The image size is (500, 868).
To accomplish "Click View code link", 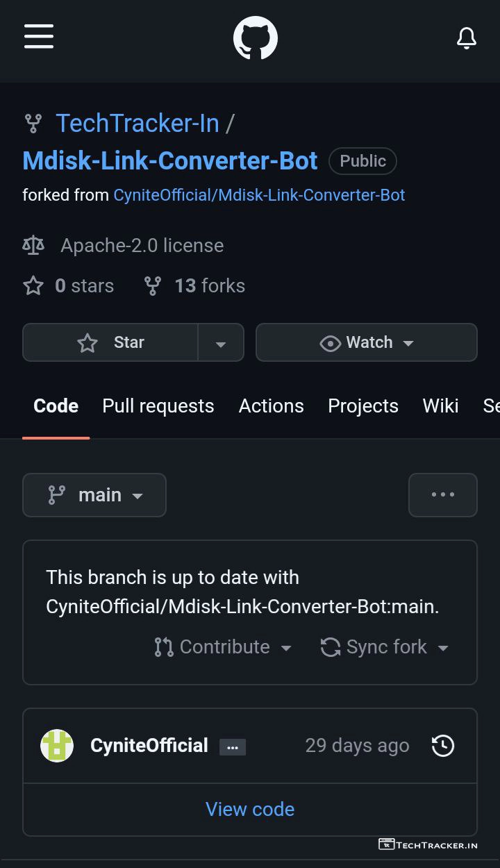I will [250, 810].
